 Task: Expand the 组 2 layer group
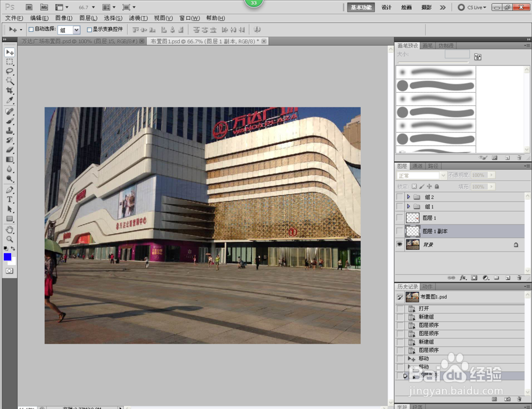pos(408,197)
